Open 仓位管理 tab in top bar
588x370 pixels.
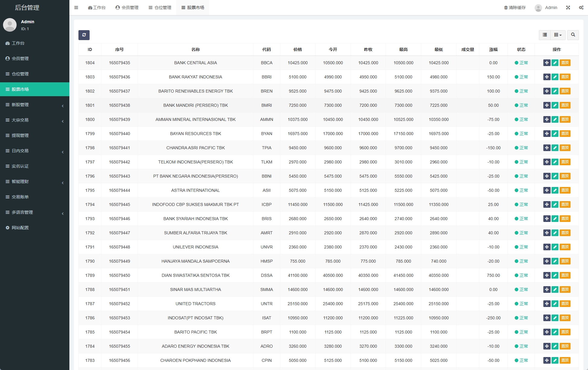pos(160,8)
